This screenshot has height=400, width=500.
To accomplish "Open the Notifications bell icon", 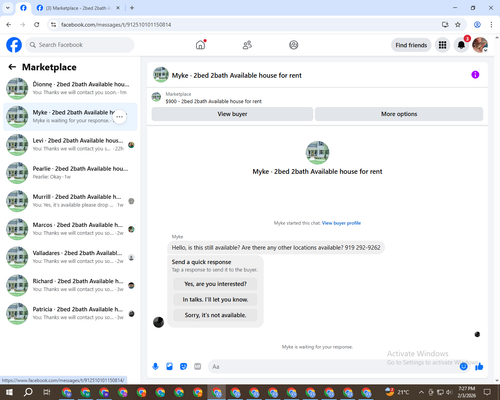I will coord(461,45).
